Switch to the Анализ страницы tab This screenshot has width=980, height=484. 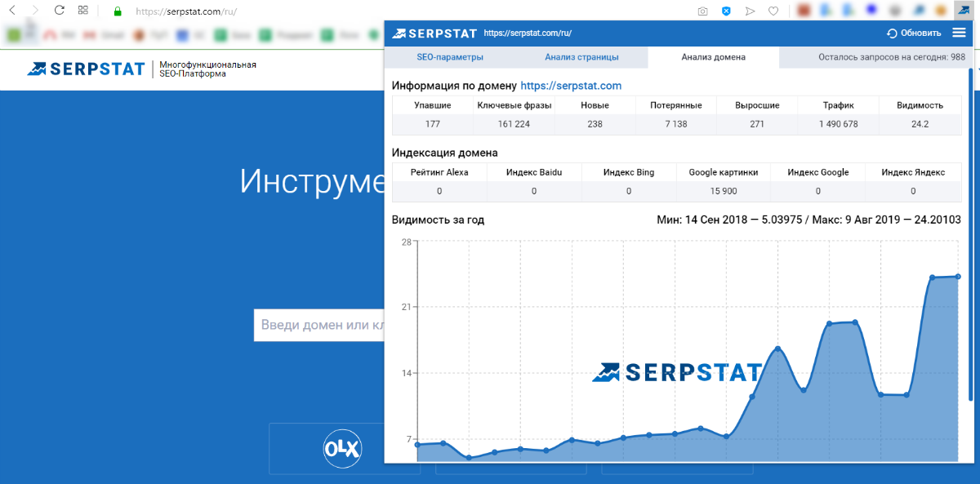(581, 57)
